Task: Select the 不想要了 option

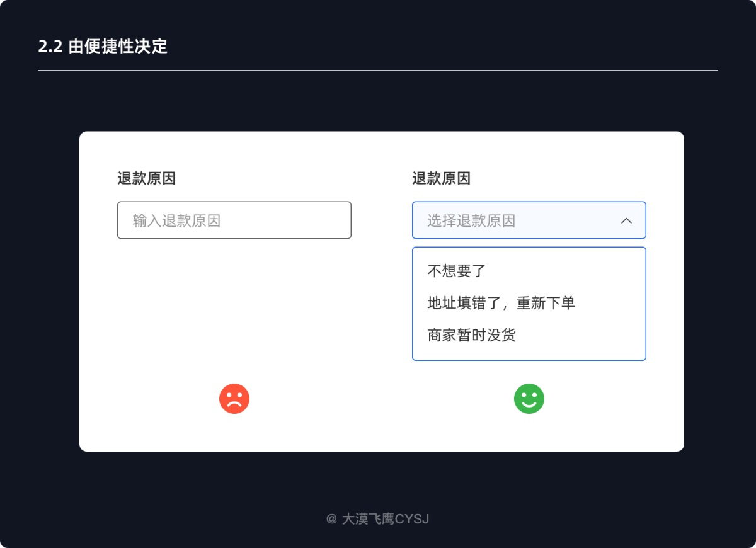Action: click(x=457, y=271)
